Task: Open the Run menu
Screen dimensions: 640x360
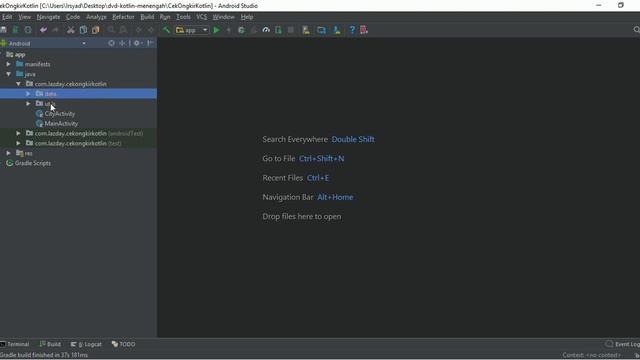Action: tap(165, 17)
